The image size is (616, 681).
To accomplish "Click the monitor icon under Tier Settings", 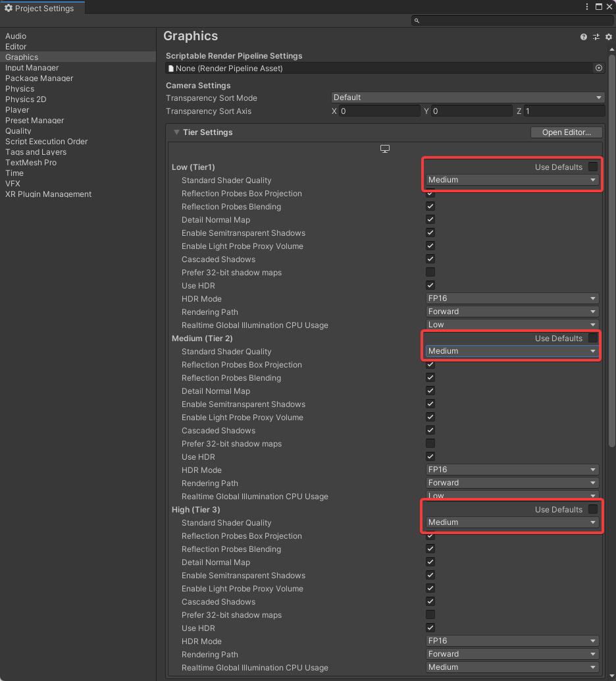I will (384, 149).
